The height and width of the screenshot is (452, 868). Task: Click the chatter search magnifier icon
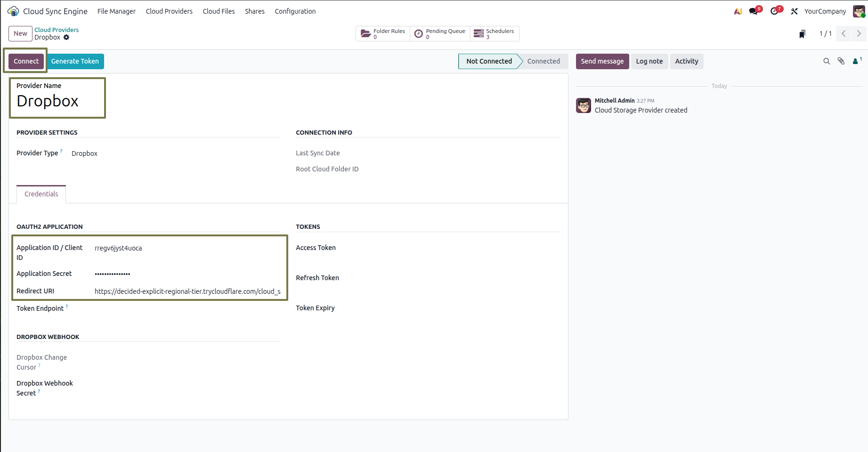[827, 61]
